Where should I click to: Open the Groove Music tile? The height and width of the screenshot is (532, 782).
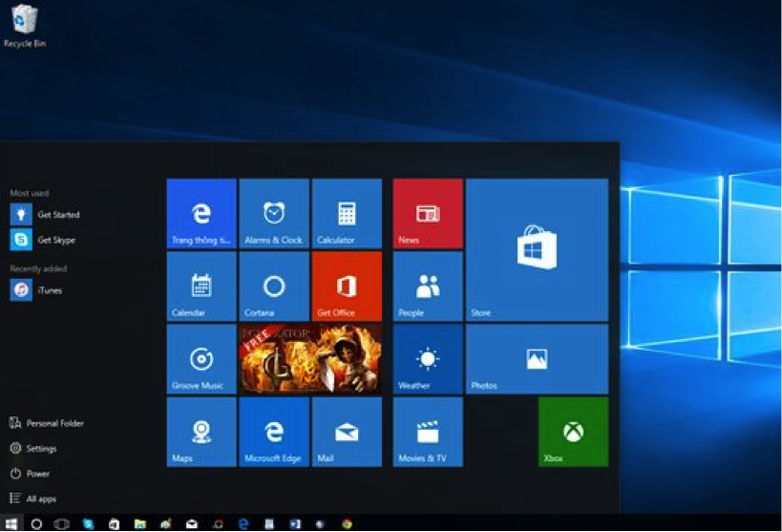(201, 359)
